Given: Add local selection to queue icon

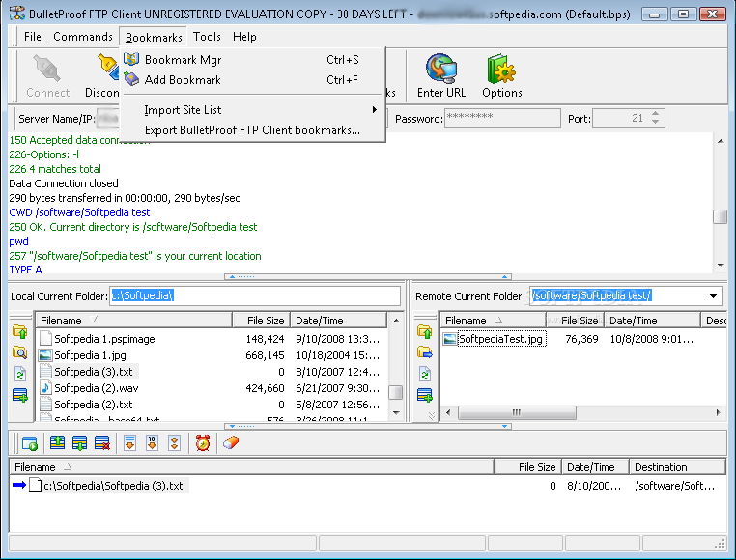Looking at the screenshot, I should 19,395.
